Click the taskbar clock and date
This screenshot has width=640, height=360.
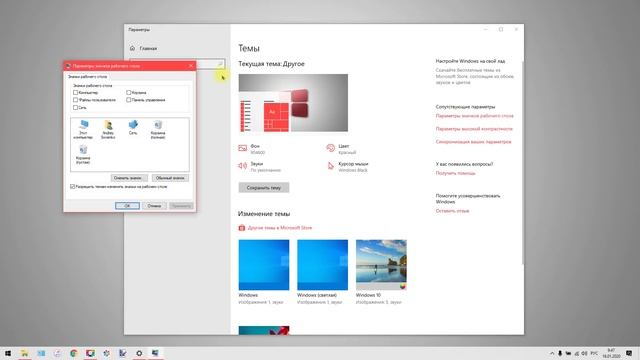(x=611, y=353)
